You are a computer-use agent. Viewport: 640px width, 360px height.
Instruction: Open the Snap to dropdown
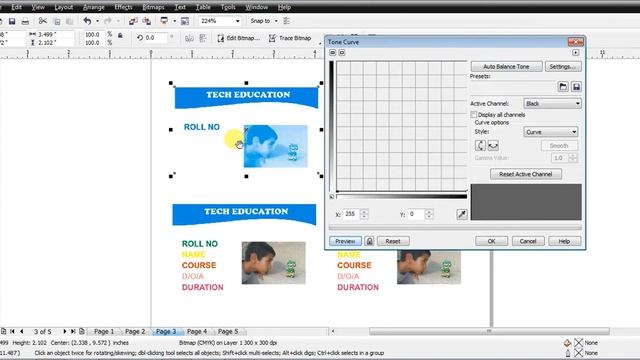click(276, 21)
